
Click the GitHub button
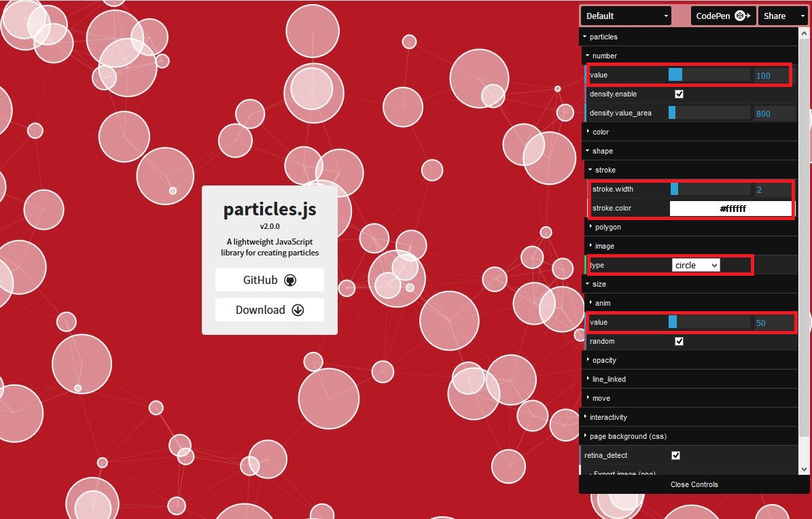tap(269, 280)
